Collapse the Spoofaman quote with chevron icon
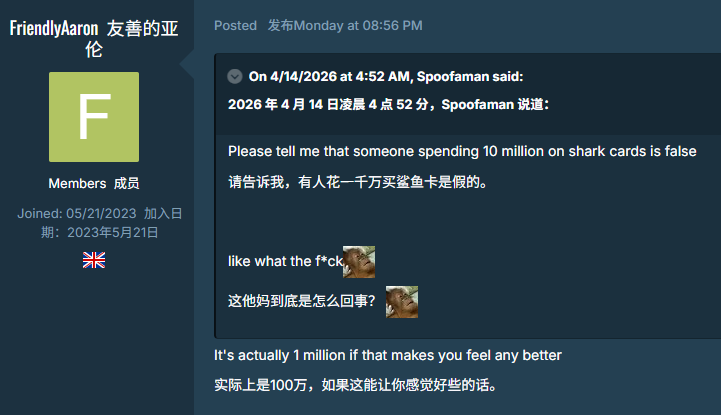 (235, 76)
